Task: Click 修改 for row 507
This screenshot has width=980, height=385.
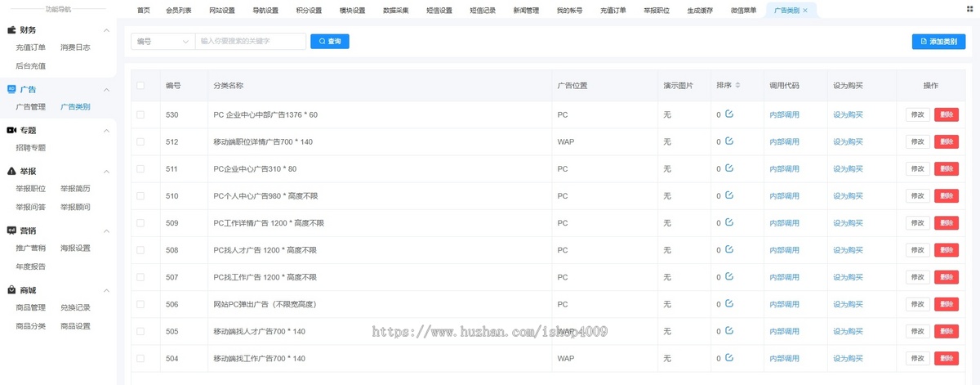Action: 918,277
